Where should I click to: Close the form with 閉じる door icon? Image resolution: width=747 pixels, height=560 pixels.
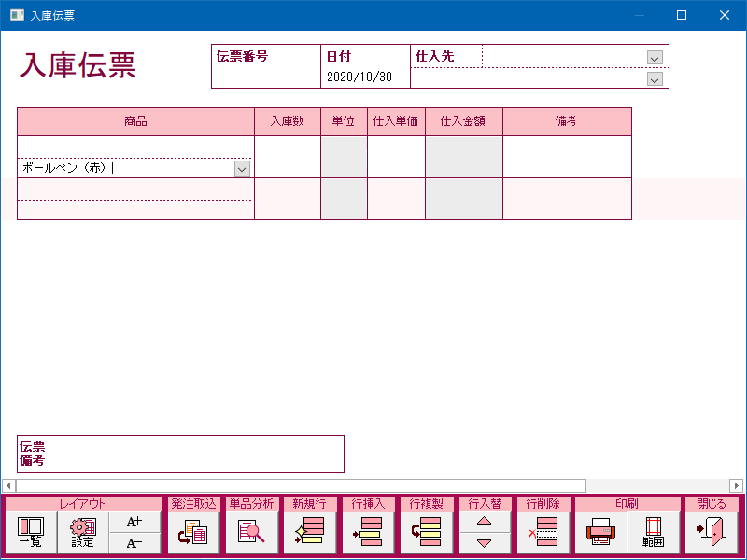(x=711, y=533)
